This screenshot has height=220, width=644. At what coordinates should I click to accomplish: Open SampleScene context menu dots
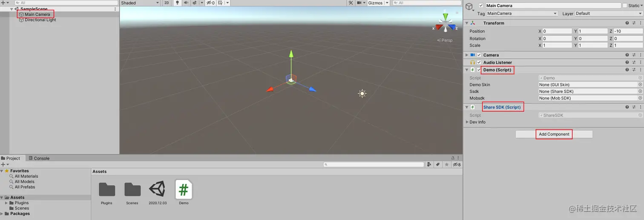115,9
